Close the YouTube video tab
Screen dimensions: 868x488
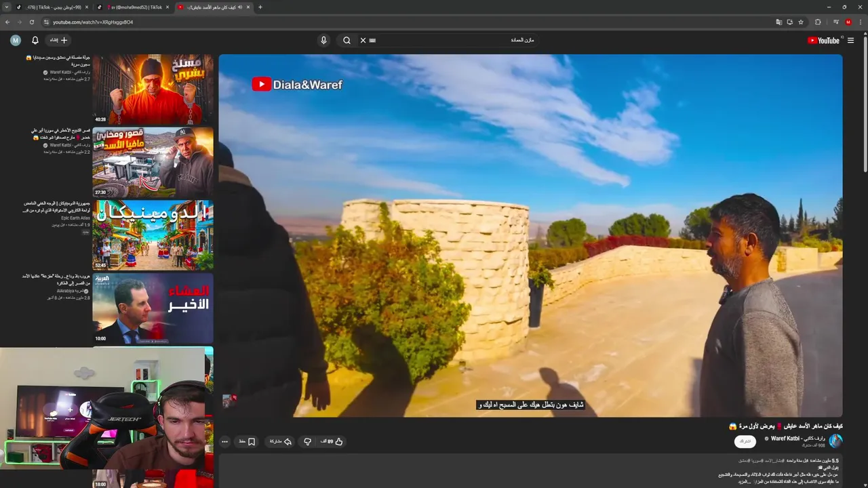248,7
